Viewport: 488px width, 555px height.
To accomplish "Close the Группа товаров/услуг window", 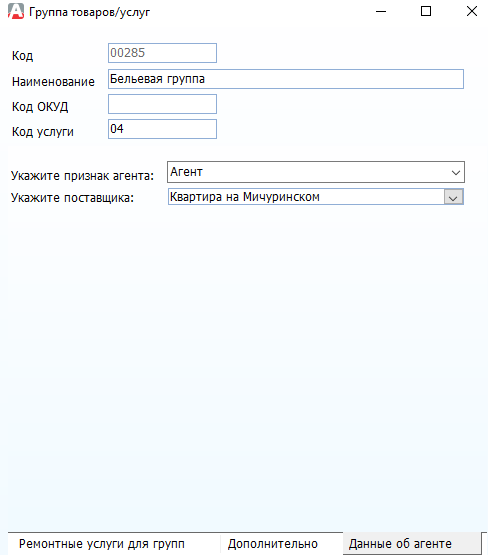I will (472, 11).
